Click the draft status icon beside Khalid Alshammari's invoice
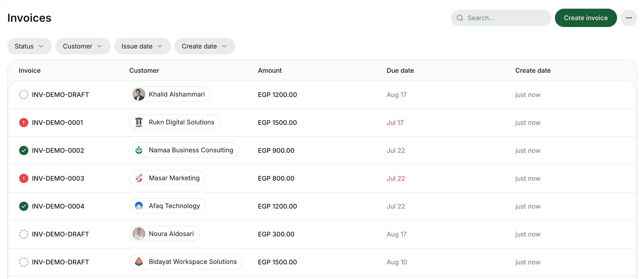Viewport: 644px width, 279px height. click(x=24, y=95)
